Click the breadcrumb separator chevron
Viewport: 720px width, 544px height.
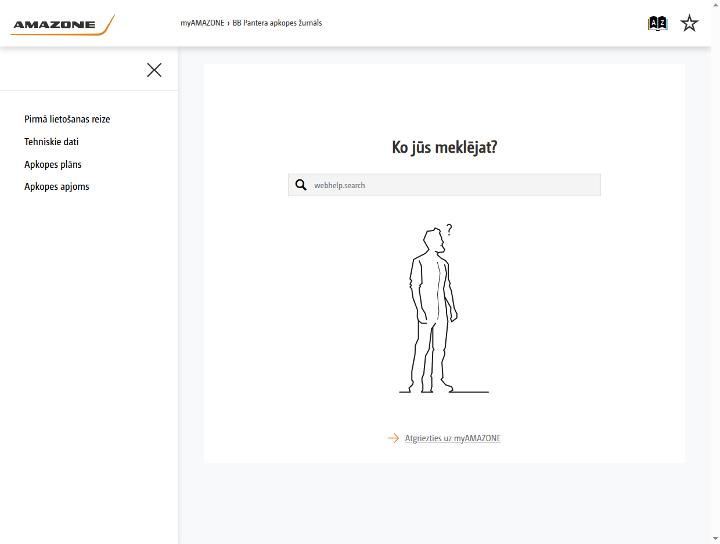tap(228, 23)
